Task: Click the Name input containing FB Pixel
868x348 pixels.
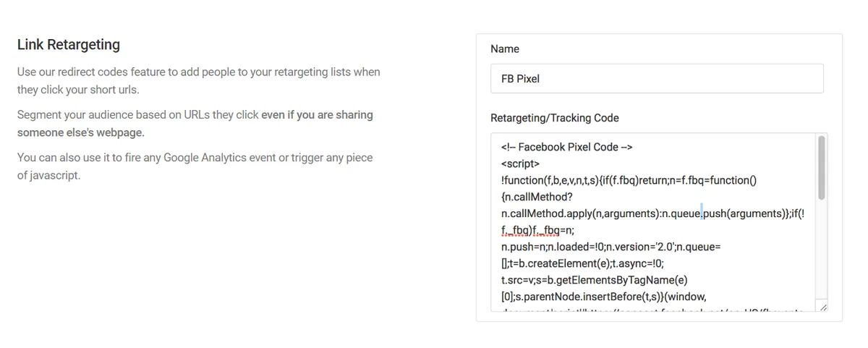Action: [656, 79]
